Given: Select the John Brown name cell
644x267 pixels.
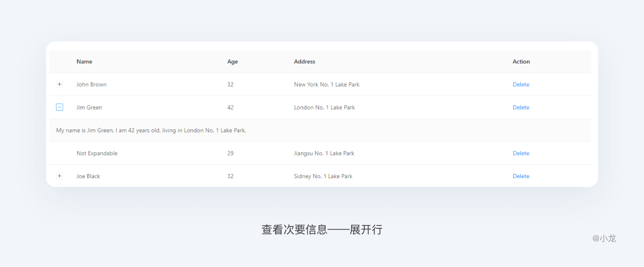Looking at the screenshot, I should 92,85.
